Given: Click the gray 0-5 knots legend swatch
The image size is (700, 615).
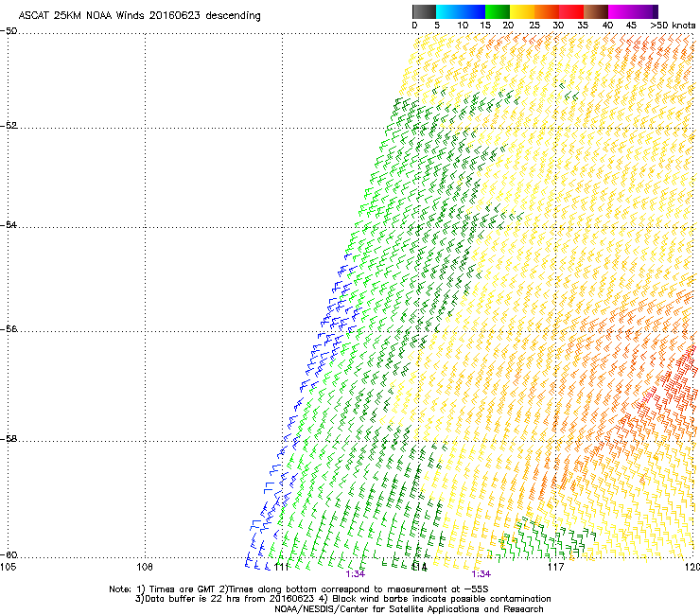Looking at the screenshot, I should tap(424, 11).
